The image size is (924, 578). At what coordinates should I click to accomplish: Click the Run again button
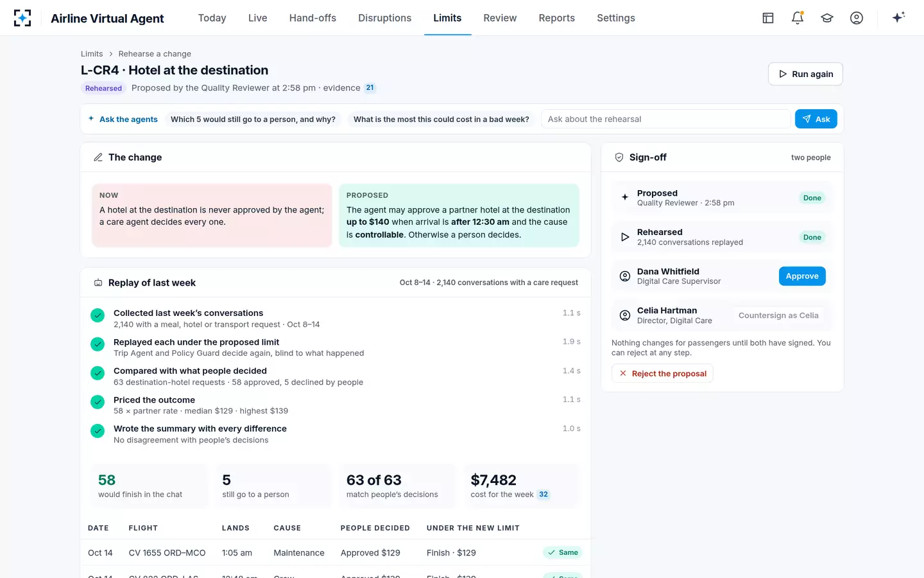805,74
